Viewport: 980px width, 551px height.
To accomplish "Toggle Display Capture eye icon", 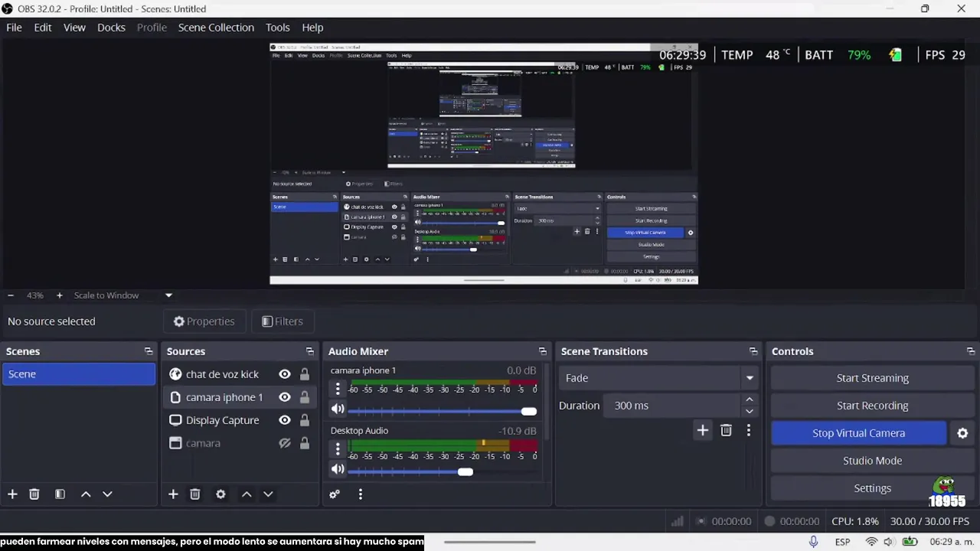I will pos(285,420).
